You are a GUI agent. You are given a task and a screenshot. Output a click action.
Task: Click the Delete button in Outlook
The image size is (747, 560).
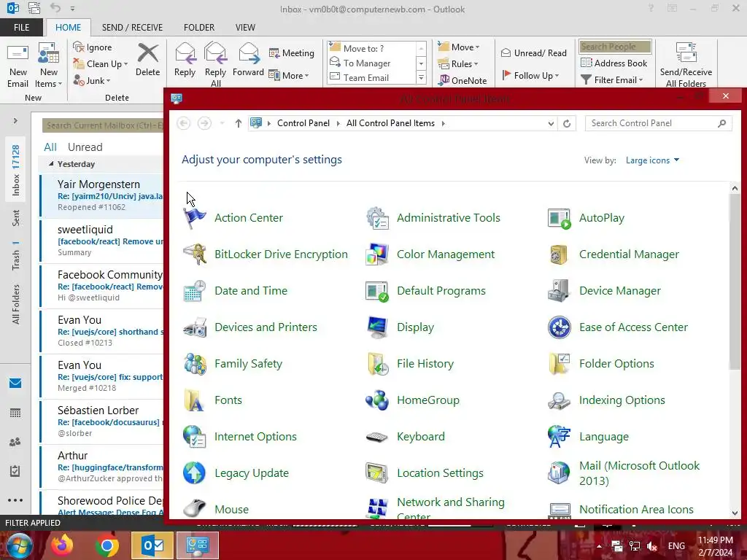coord(147,60)
